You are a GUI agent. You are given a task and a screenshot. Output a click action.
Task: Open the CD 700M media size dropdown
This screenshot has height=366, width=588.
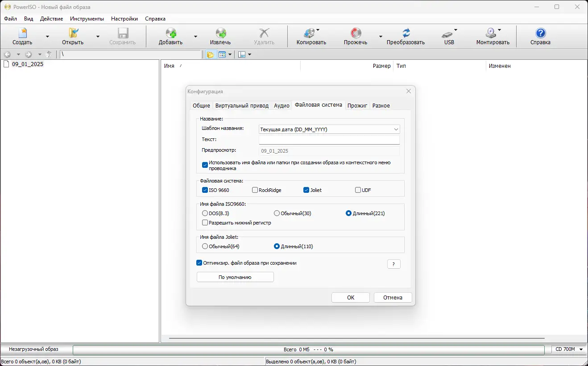[569, 349]
